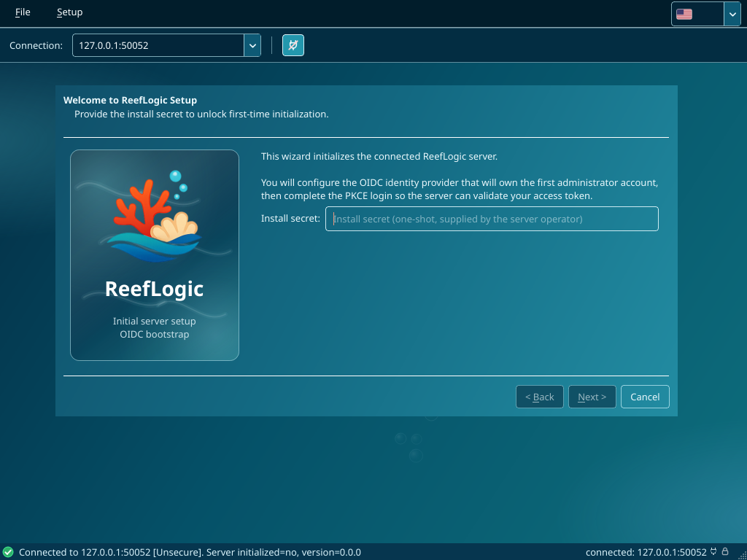
Task: Click the Back button
Action: point(540,397)
